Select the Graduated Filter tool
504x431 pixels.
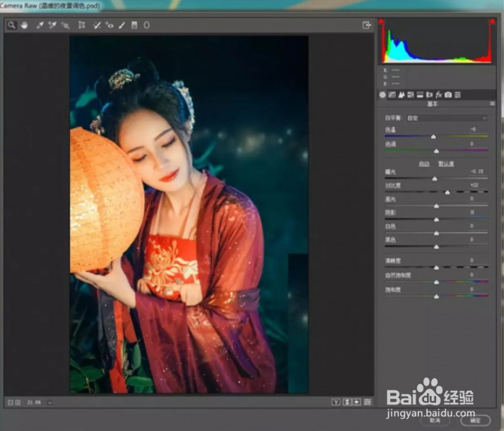click(x=134, y=25)
